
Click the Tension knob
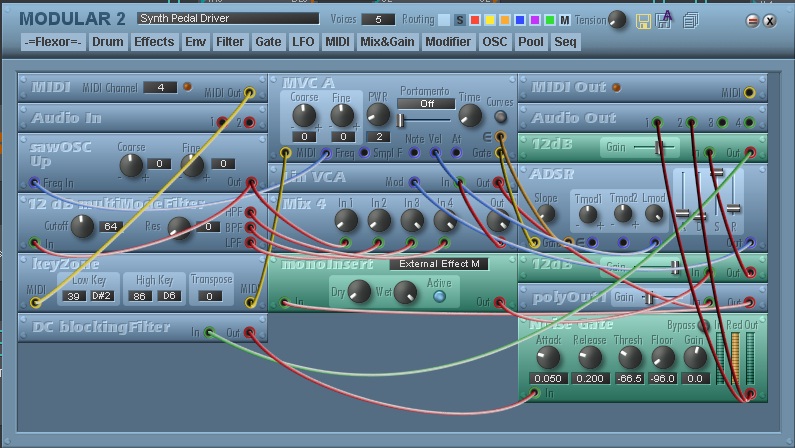pyautogui.click(x=617, y=20)
